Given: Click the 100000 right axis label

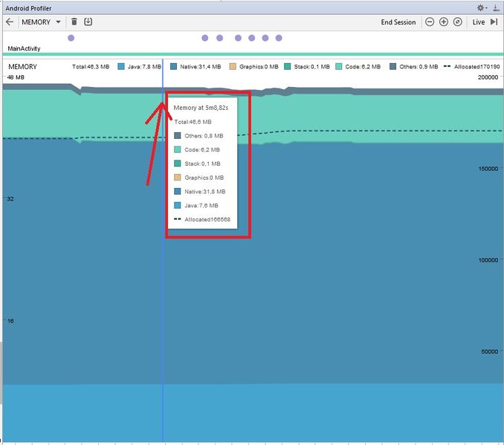Looking at the screenshot, I should (x=488, y=260).
